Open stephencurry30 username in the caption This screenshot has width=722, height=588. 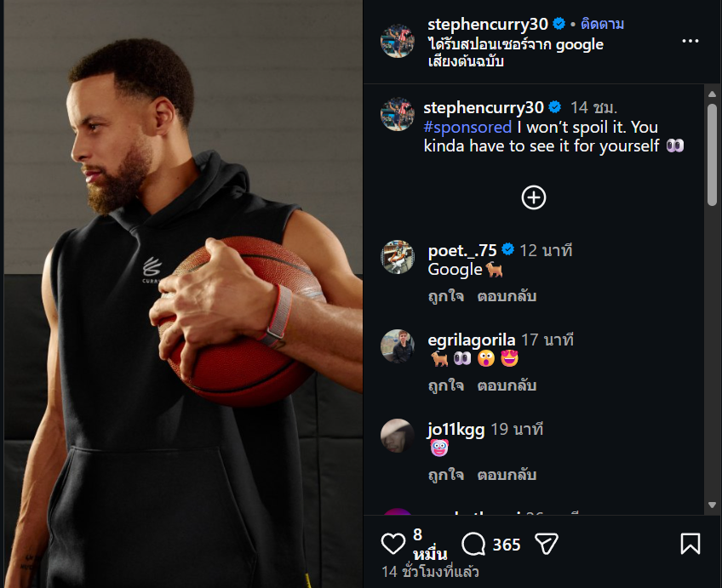tap(484, 107)
